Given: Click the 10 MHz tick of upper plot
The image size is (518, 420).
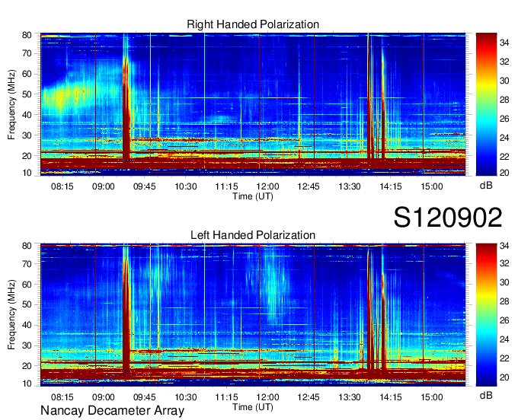Looking at the screenshot, I should 27,173.
